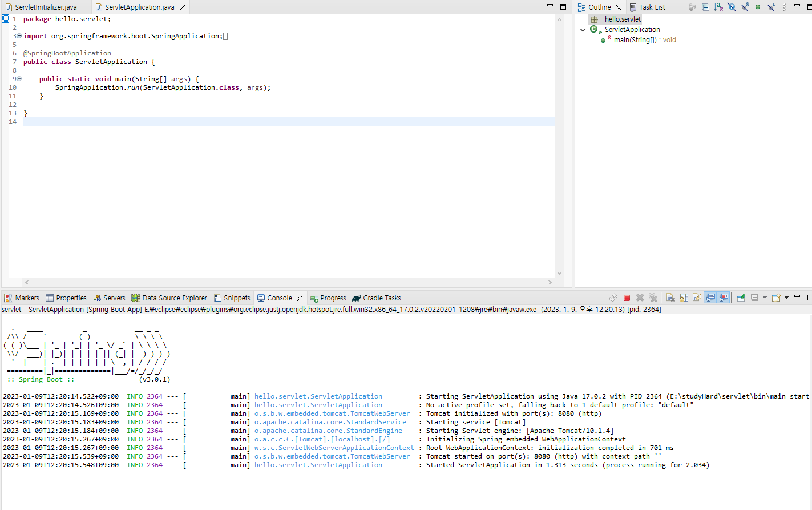Click the Open Console icon
The image size is (812, 510).
(776, 298)
